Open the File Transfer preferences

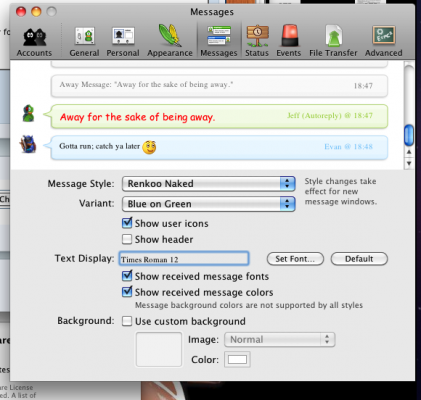[333, 41]
